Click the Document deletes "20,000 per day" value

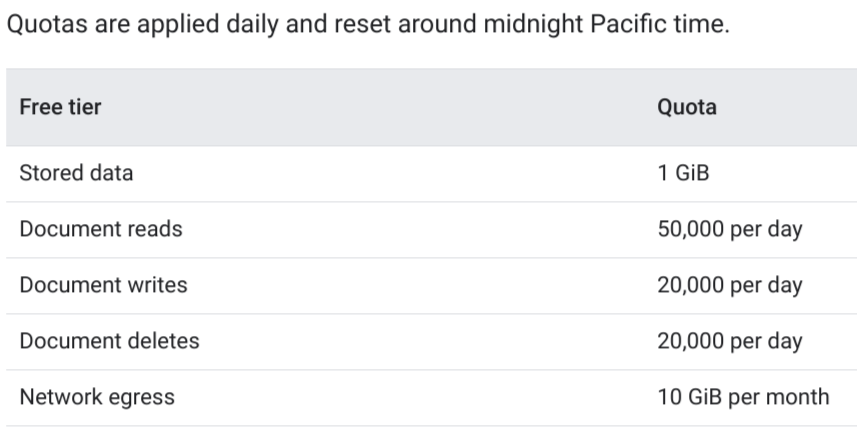[x=729, y=341]
